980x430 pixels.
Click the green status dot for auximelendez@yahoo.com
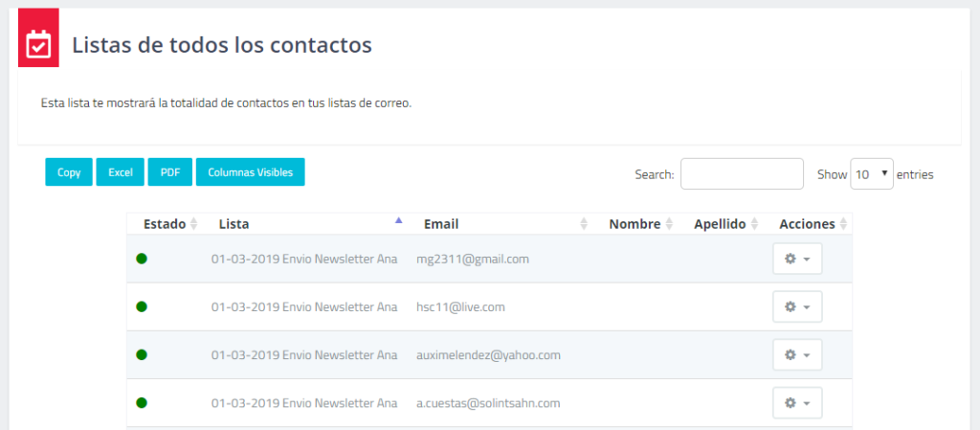click(x=142, y=354)
